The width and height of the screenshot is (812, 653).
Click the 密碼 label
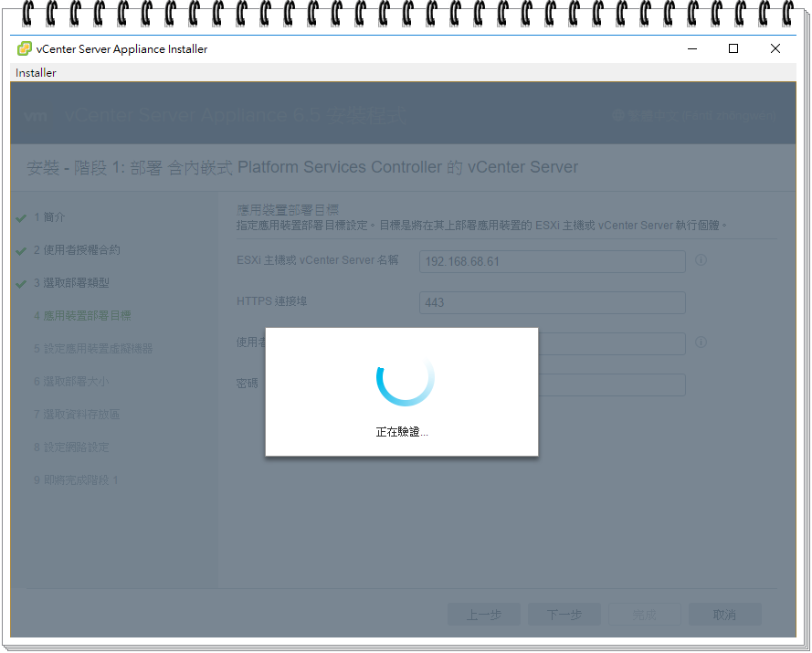247,384
